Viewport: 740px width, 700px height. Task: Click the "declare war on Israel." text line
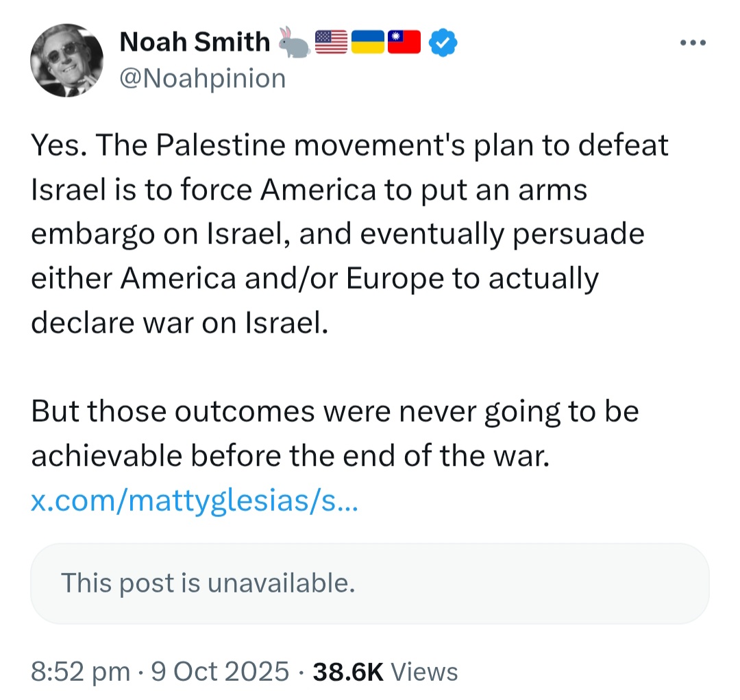click(x=180, y=323)
